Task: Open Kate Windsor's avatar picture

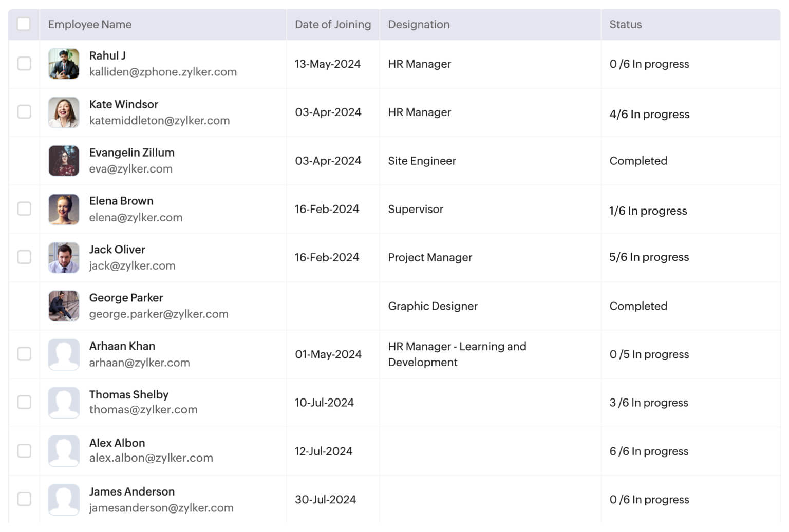Action: [x=64, y=112]
